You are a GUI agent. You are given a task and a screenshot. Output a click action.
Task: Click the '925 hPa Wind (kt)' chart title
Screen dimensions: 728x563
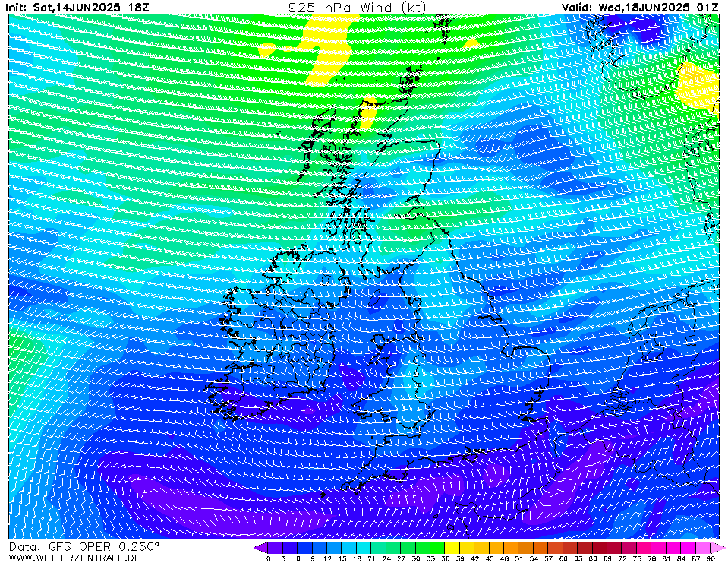pyautogui.click(x=357, y=7)
